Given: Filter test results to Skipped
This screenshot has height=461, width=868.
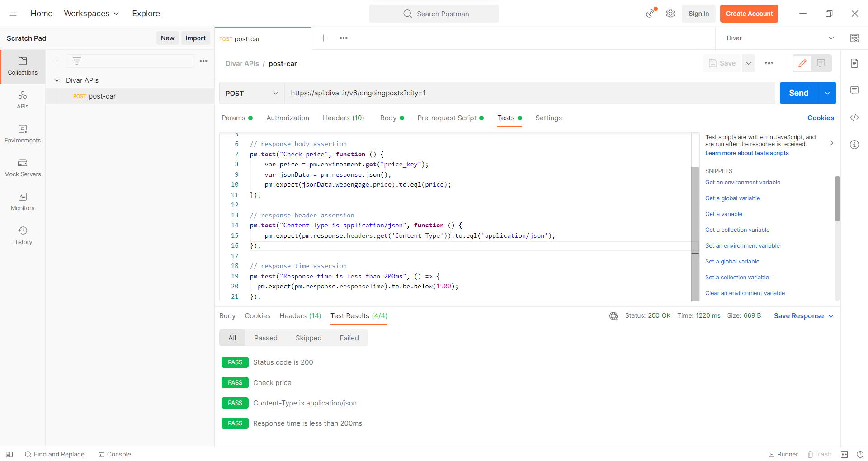Looking at the screenshot, I should pos(308,338).
